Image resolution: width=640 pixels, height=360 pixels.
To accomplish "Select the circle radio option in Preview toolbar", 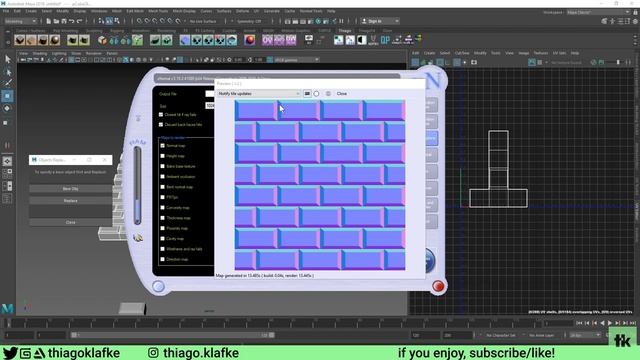I will point(316,93).
